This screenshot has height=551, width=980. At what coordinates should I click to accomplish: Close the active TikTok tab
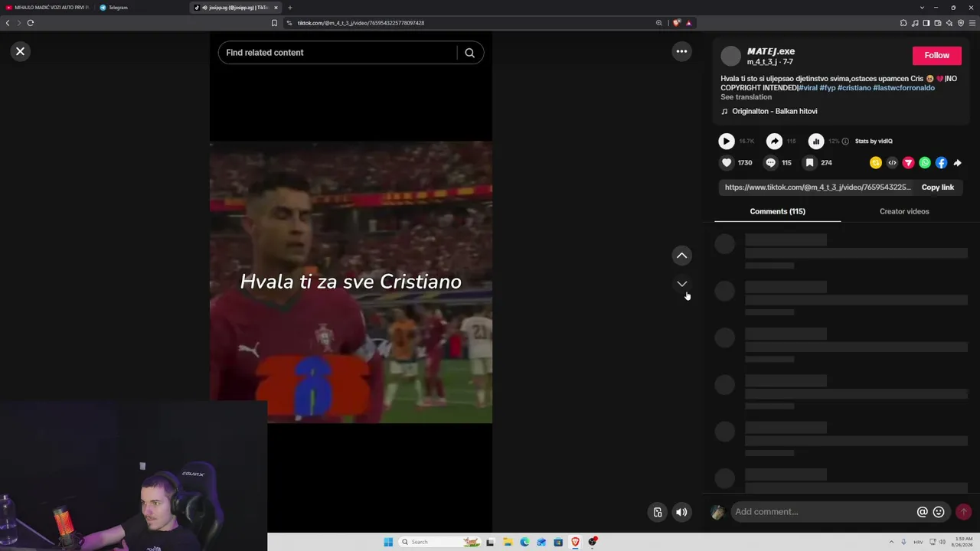[276, 8]
